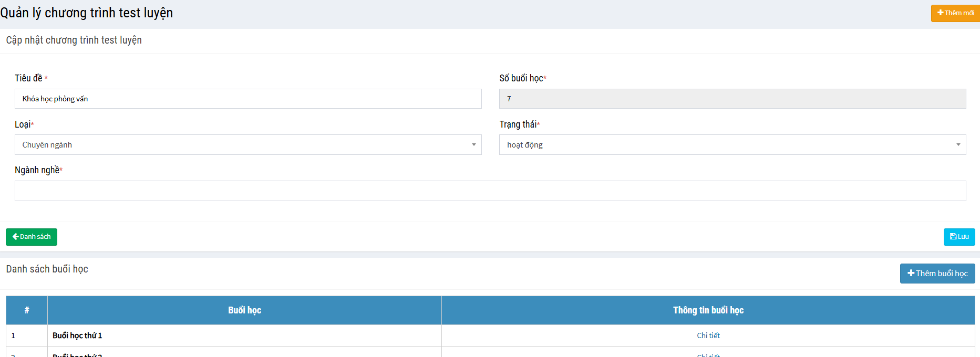Focus the Tiêu đề text field
The height and width of the screenshot is (357, 980).
click(248, 99)
